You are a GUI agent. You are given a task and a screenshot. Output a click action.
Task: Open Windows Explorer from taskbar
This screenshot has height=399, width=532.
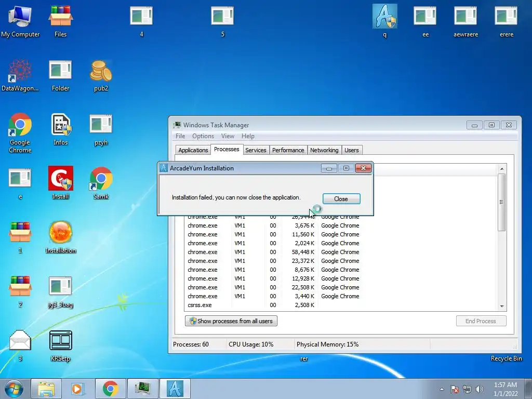pos(46,389)
